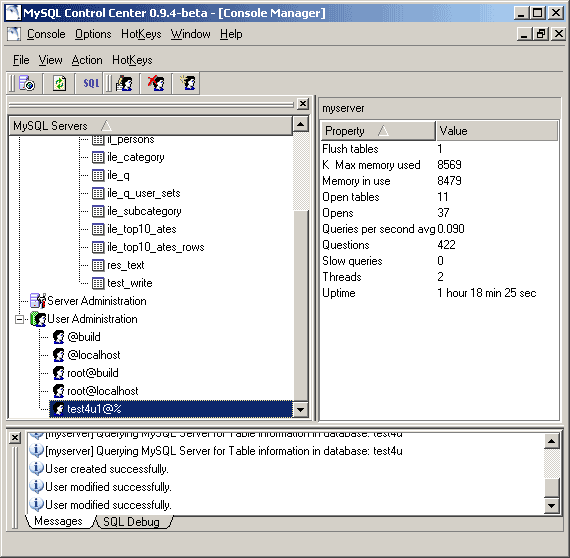The image size is (570, 558).
Task: Click the Max memory used value 8569
Action: click(x=449, y=165)
